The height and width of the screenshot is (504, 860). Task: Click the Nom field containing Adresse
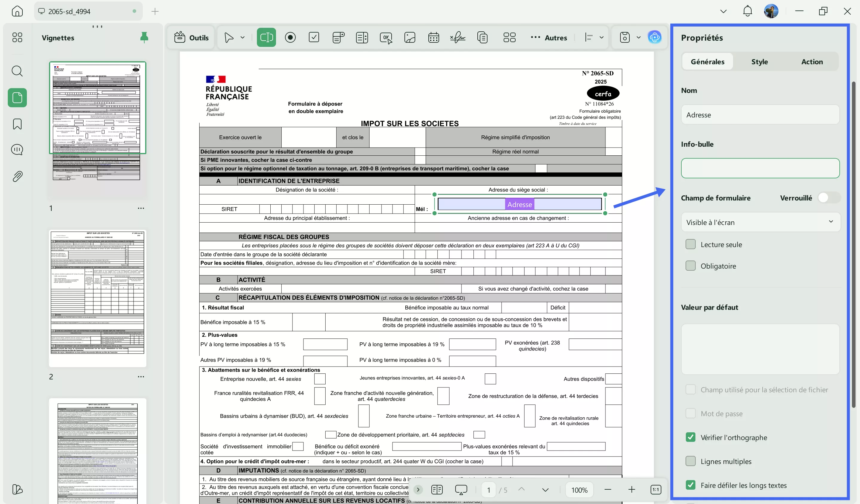tap(760, 115)
